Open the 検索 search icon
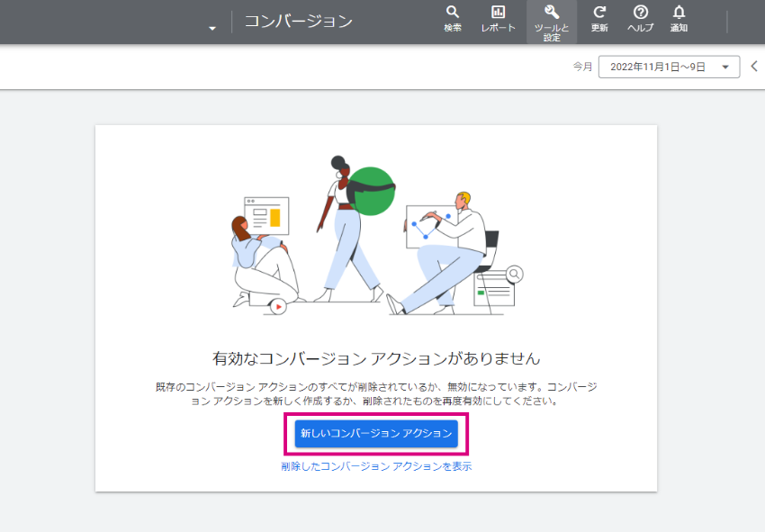The height and width of the screenshot is (532, 765). [x=453, y=19]
